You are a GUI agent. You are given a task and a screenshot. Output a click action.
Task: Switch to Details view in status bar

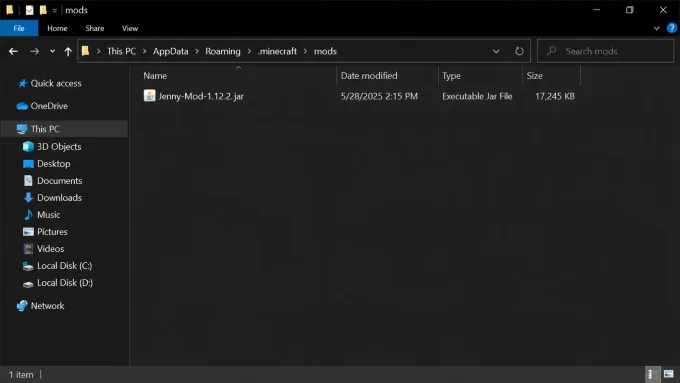[x=652, y=374]
